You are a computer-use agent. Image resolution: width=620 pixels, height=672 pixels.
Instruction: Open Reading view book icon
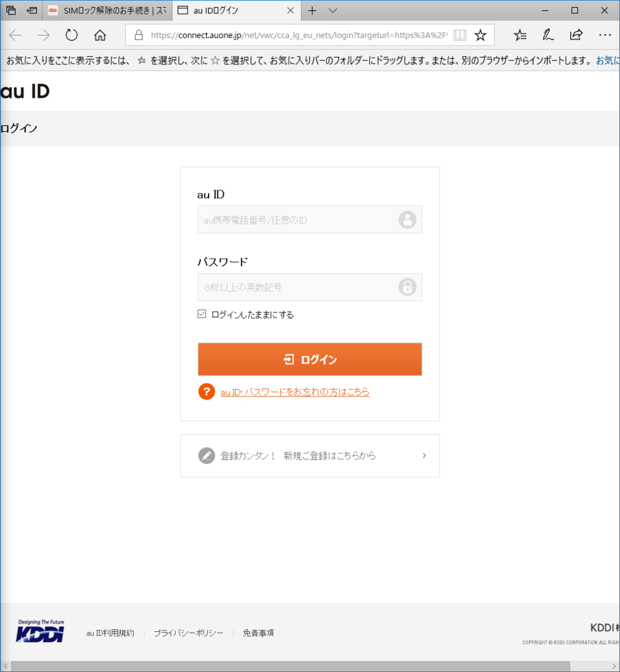[460, 35]
